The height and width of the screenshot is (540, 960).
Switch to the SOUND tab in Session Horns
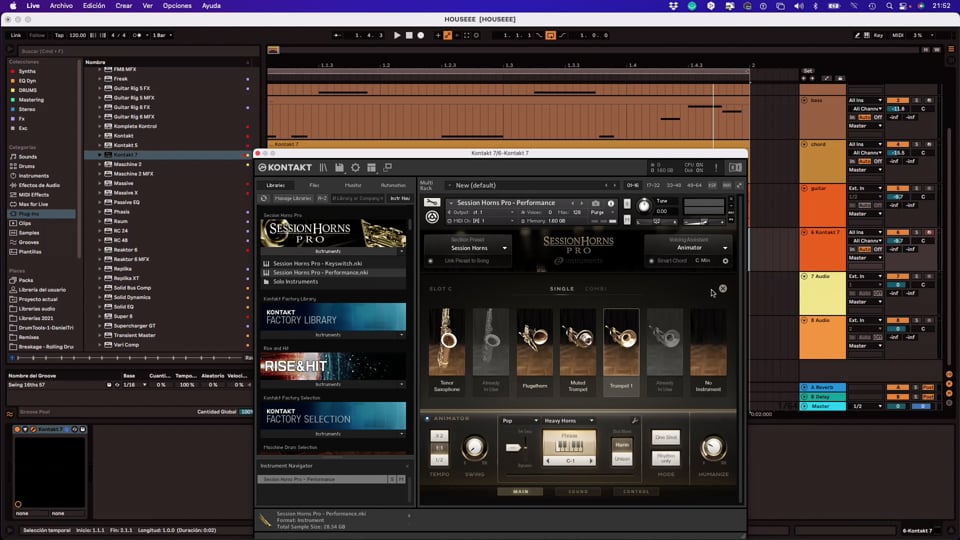(578, 492)
